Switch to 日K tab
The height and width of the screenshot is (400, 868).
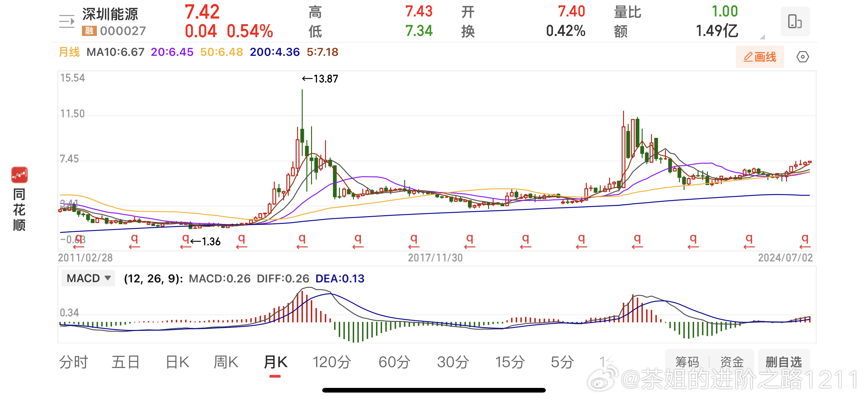[178, 362]
